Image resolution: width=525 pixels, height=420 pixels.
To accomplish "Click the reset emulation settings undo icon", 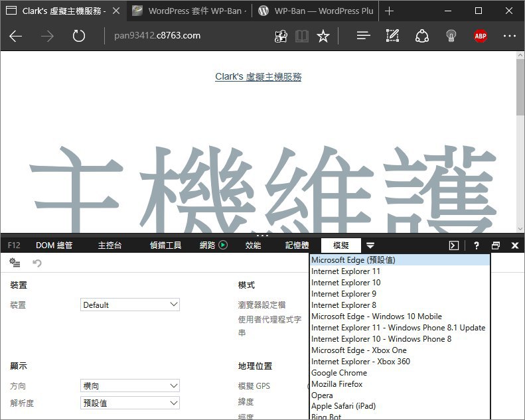I will click(37, 263).
